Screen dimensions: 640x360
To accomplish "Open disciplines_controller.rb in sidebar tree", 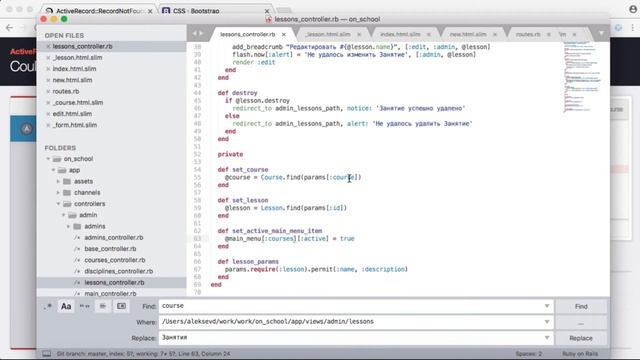I will pos(119,271).
